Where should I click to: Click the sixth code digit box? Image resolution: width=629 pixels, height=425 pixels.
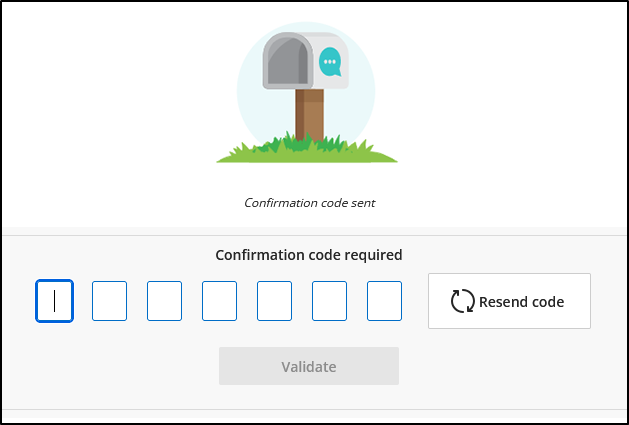pos(329,300)
